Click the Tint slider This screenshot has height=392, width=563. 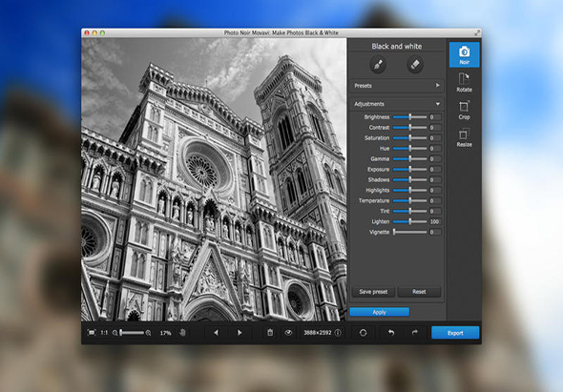click(x=409, y=211)
